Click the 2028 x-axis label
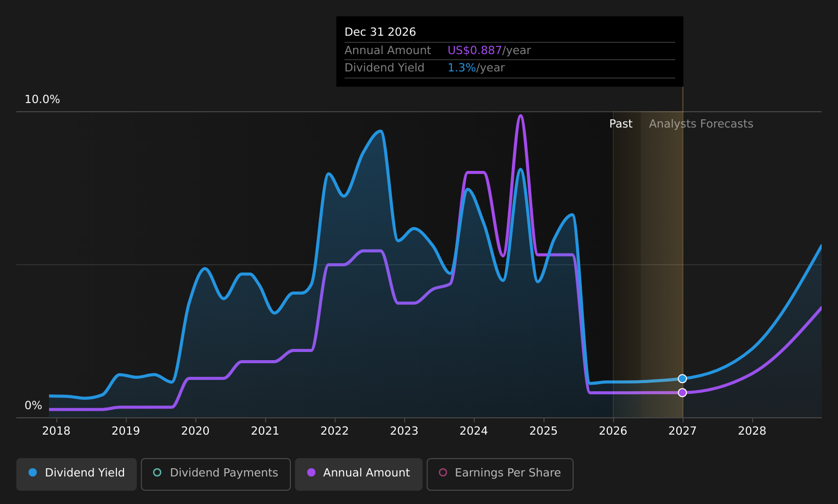 tap(752, 431)
